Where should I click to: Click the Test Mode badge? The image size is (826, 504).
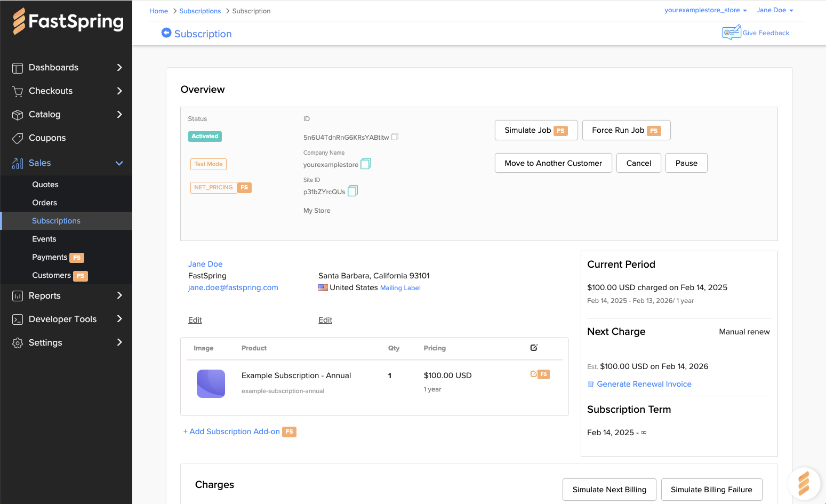point(208,164)
